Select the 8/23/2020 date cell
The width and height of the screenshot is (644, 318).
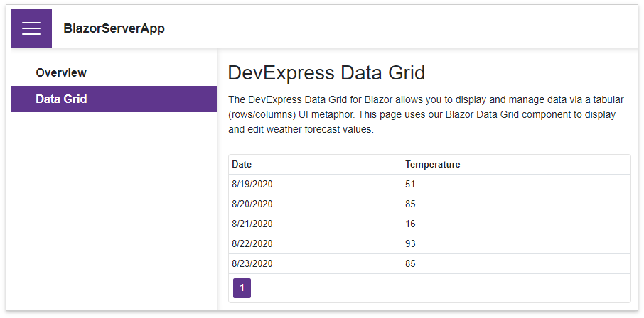(x=252, y=263)
